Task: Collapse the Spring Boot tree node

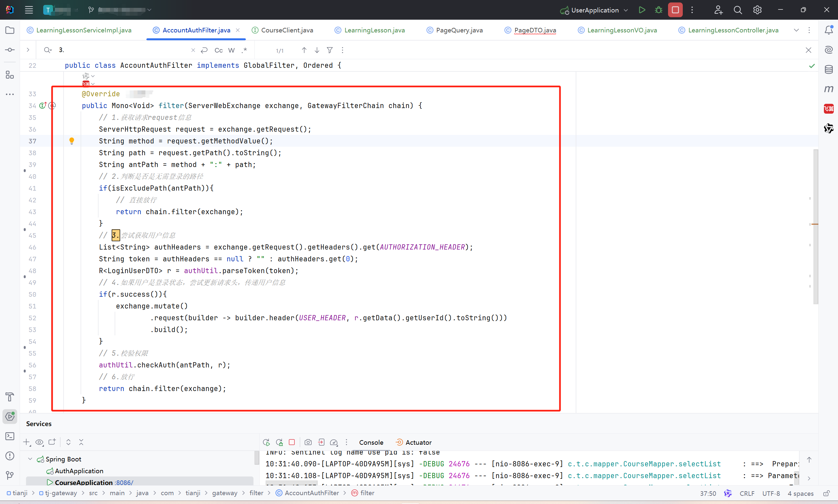Action: (30, 459)
